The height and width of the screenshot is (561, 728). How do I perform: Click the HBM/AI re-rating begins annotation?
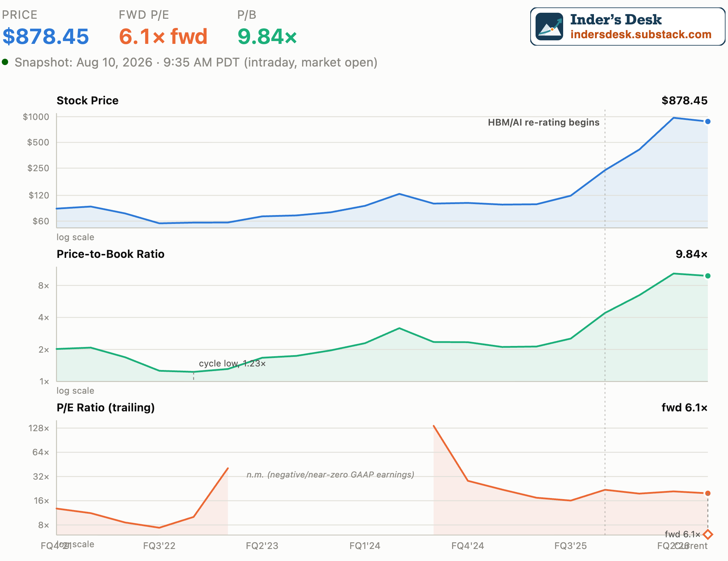(x=544, y=122)
